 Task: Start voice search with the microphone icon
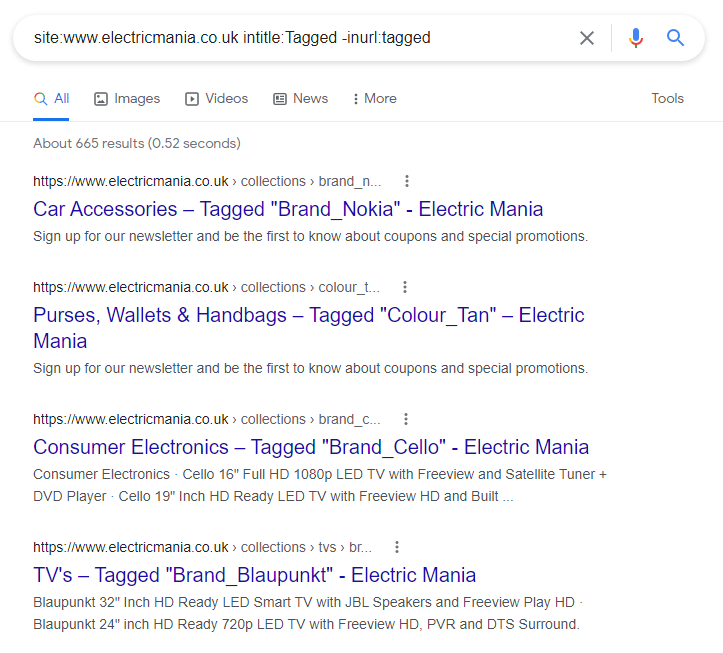click(635, 38)
